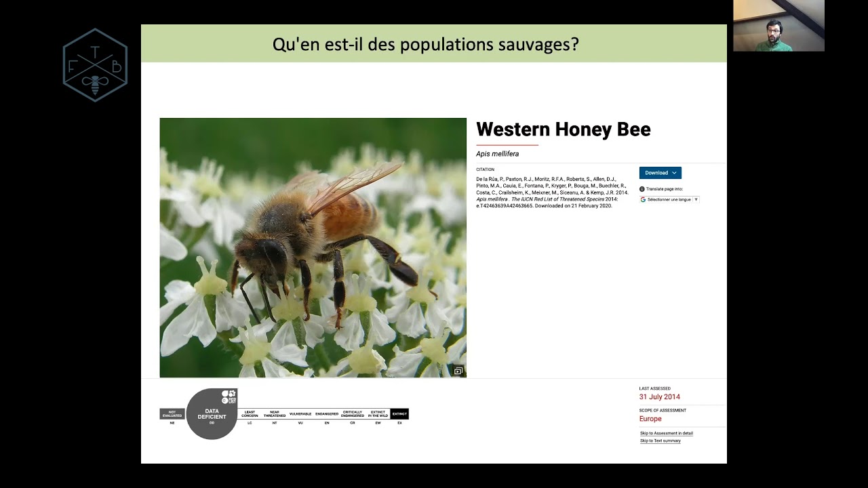
Task: Click the slide title Qu'en est-il des populations sauvages?
Action: pyautogui.click(x=426, y=45)
